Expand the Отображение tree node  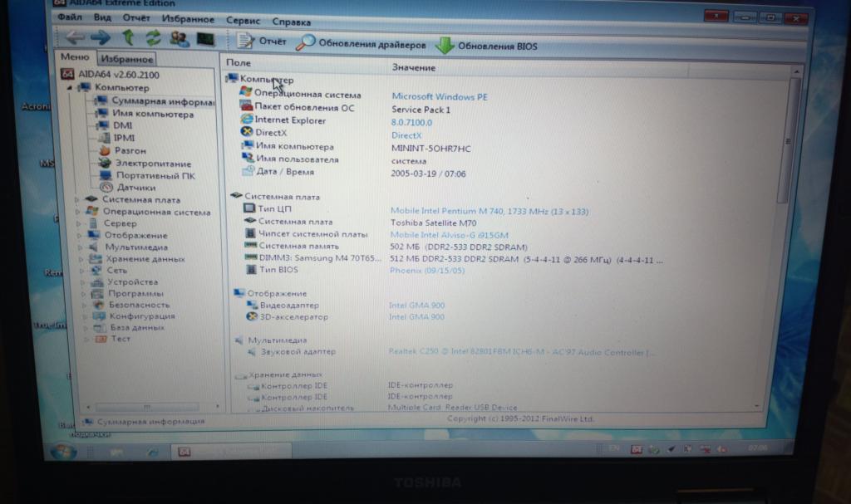coord(81,236)
